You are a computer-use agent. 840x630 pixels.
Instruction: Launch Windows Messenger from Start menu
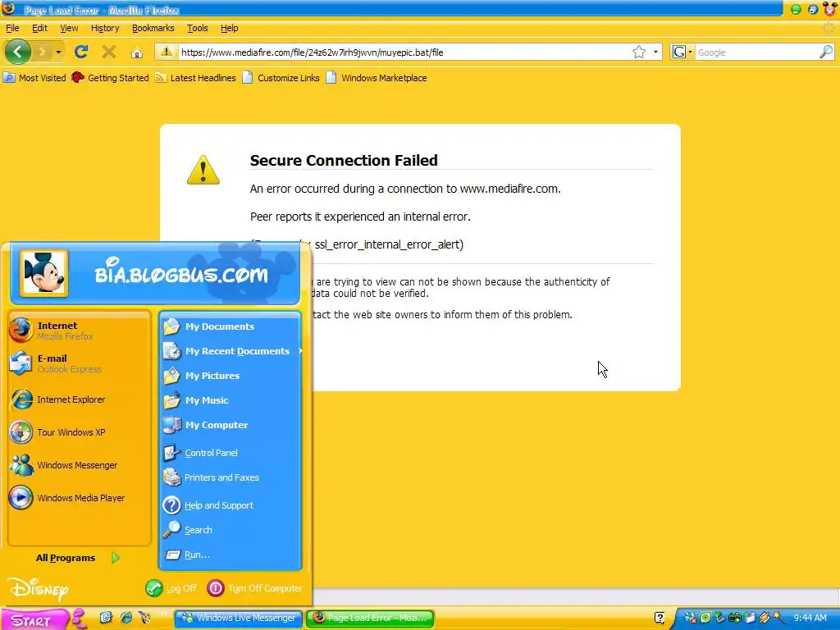pos(79,465)
